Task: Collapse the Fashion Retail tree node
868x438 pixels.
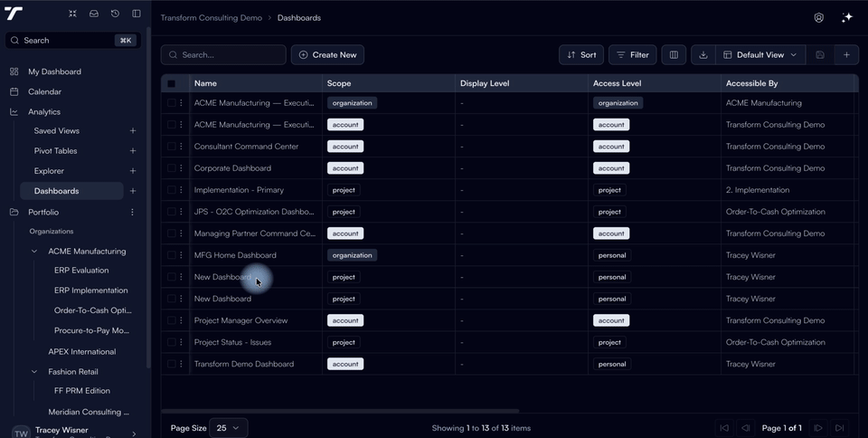Action: (x=34, y=372)
